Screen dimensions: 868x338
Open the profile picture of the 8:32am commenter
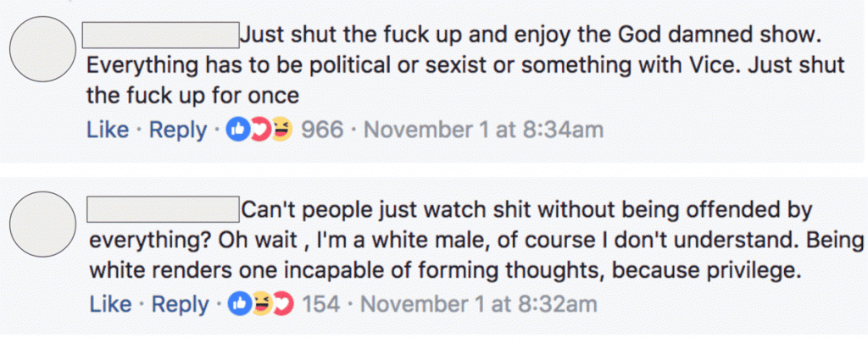[42, 224]
